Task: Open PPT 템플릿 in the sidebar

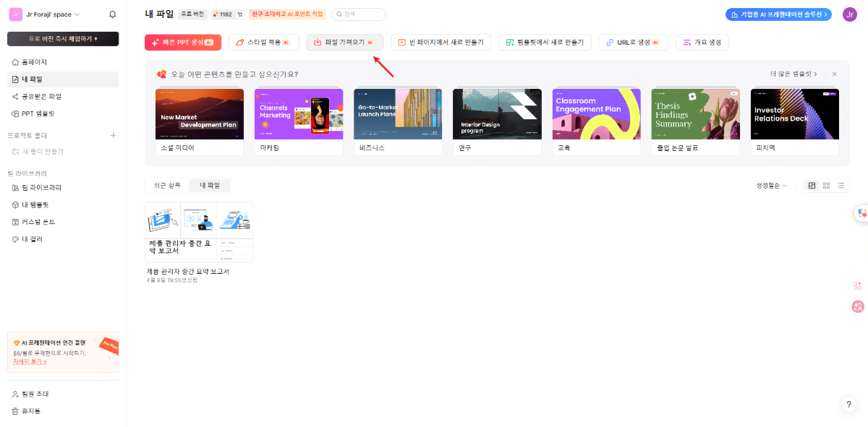Action: point(63,113)
